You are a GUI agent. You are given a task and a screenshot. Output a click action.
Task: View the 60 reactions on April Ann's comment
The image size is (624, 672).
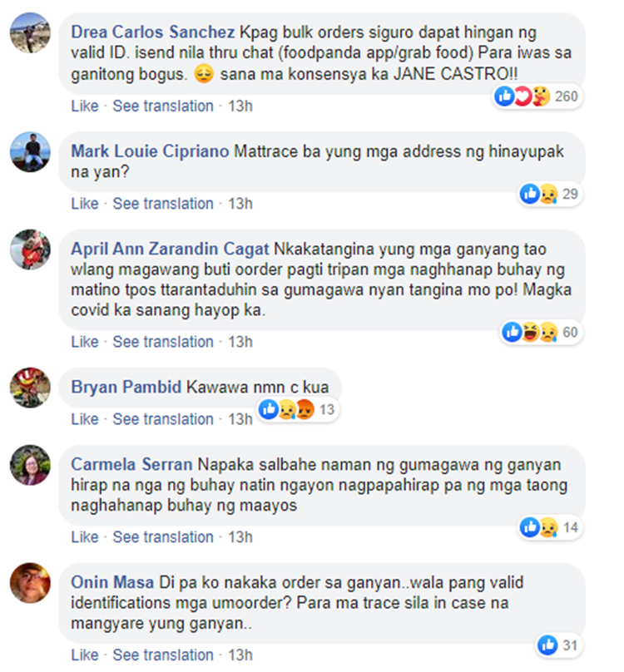coord(542,332)
